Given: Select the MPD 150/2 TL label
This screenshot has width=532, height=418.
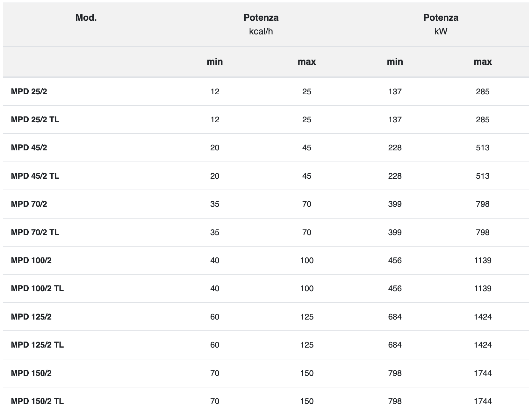Looking at the screenshot, I should click(x=37, y=401).
